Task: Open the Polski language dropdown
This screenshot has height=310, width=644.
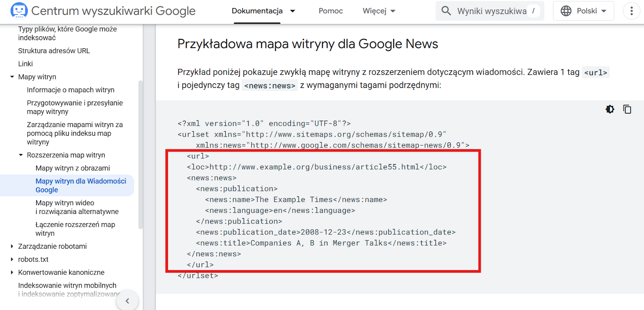Action: coord(584,11)
